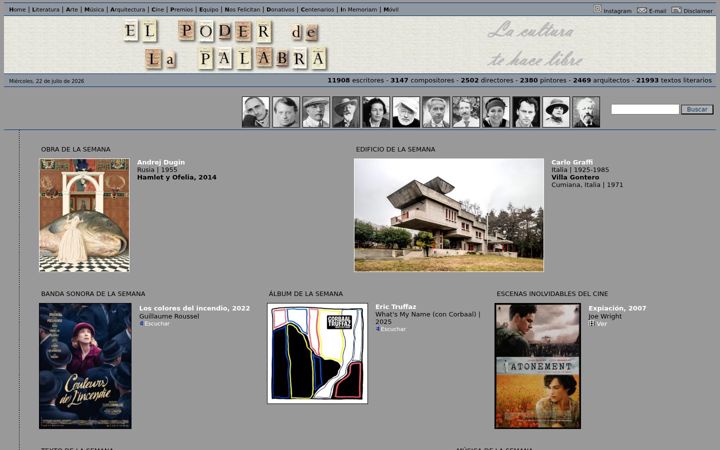Open the Hamlet y Ofelia painting thumbnail
This screenshot has height=450, width=720.
[x=84, y=215]
